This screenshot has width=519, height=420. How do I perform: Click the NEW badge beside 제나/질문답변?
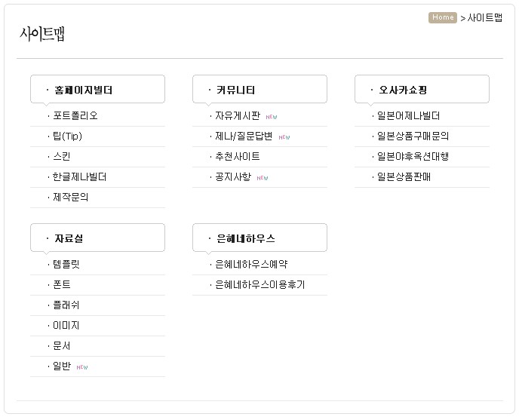point(284,137)
